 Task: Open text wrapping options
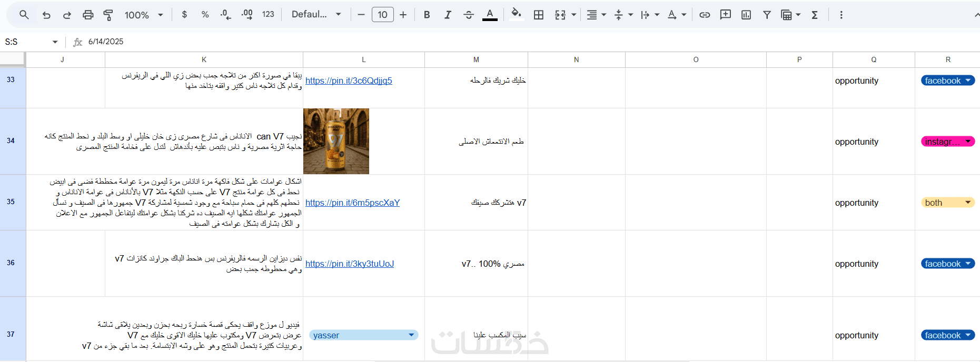click(x=650, y=15)
